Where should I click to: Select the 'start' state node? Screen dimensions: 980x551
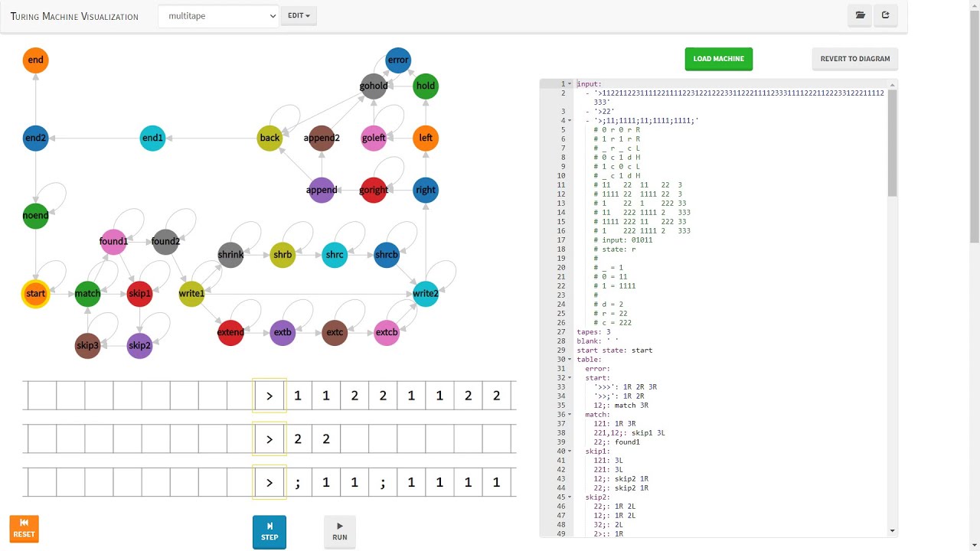click(x=36, y=294)
